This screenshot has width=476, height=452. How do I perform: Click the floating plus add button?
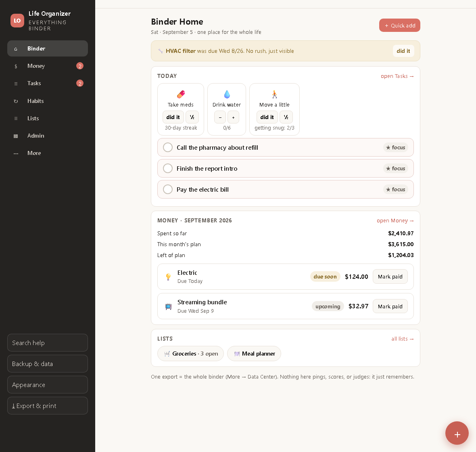point(457,433)
